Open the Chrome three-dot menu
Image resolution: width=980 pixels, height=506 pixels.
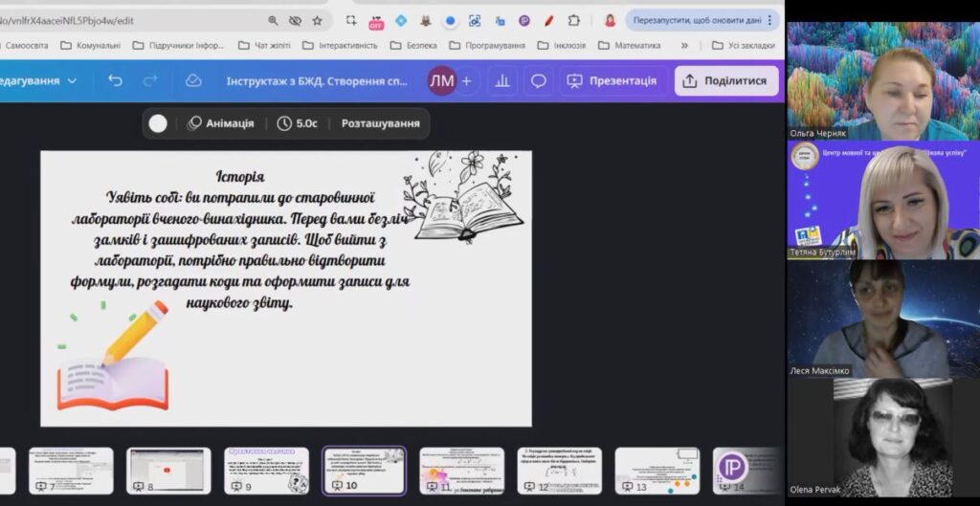coord(769,21)
